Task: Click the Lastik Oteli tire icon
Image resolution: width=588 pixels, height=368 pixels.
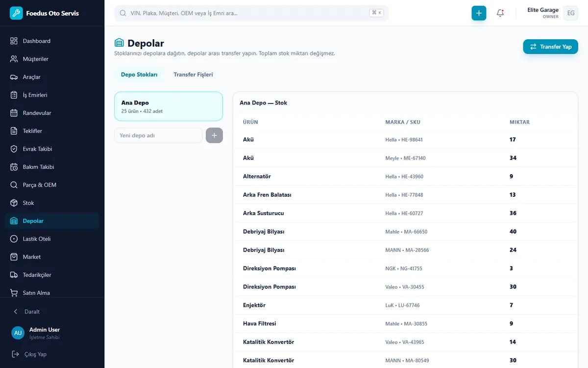Action: (x=14, y=239)
